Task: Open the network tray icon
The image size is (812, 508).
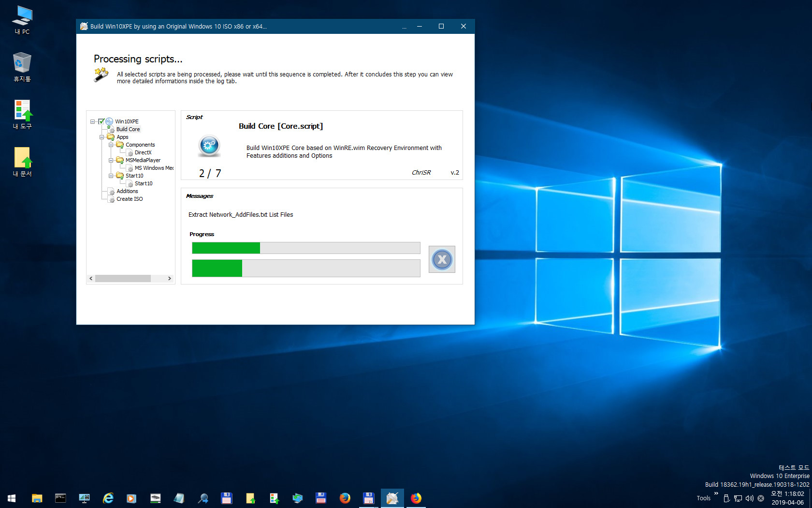Action: coord(738,498)
